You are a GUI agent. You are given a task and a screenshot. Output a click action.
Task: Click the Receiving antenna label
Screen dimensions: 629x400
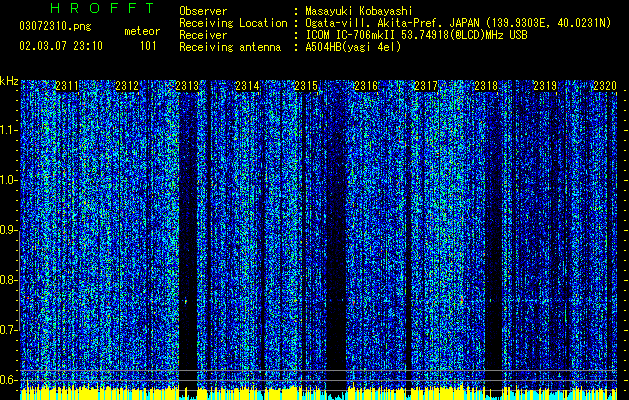pyautogui.click(x=230, y=47)
